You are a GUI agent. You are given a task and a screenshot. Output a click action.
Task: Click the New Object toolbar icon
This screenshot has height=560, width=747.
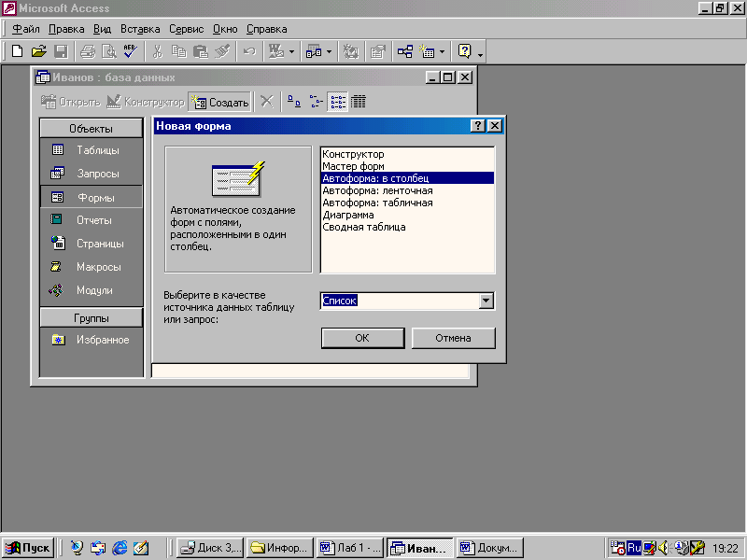coord(427,51)
